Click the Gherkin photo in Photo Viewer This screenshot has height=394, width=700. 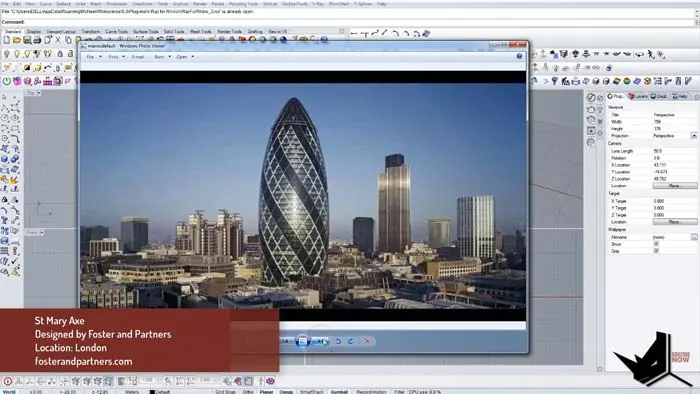click(303, 195)
